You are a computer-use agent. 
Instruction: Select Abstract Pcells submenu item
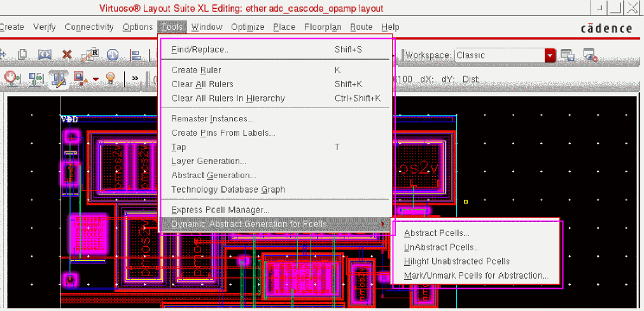click(477, 233)
